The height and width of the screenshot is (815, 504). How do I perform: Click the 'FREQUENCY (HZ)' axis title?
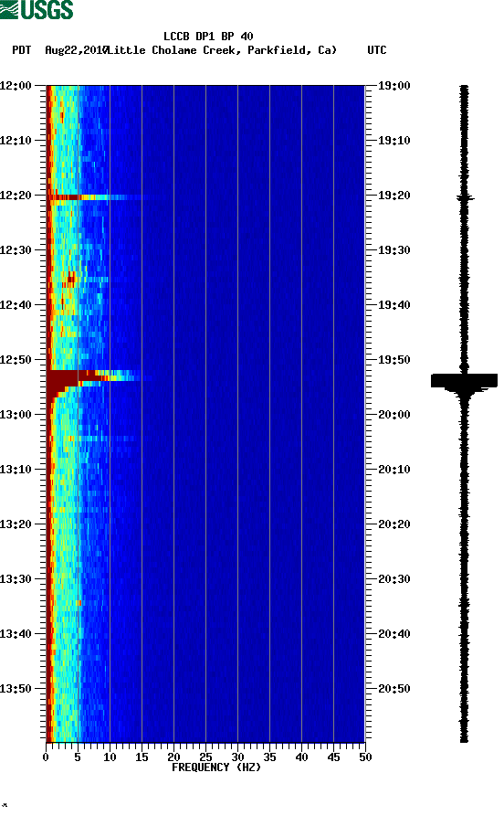[216, 767]
